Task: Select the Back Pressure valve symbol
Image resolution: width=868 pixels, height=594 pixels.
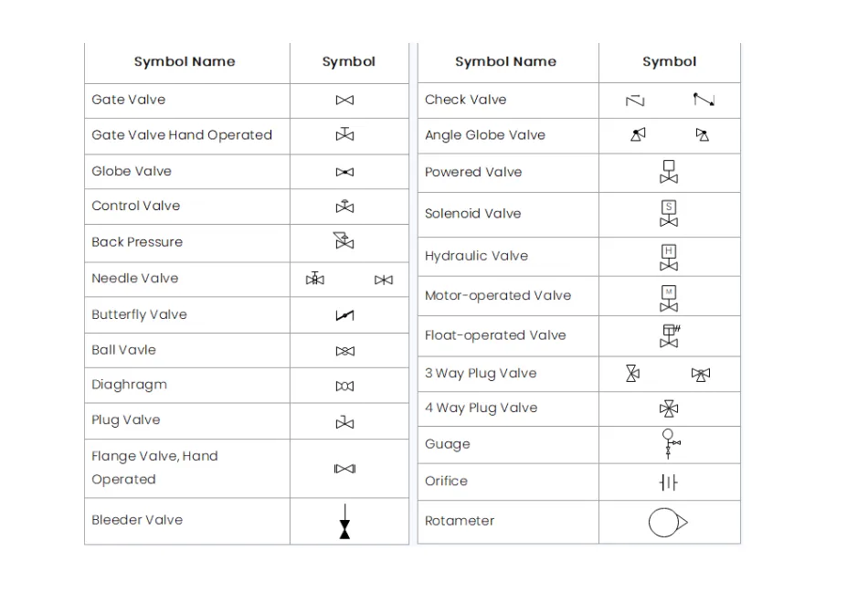Action: point(344,241)
